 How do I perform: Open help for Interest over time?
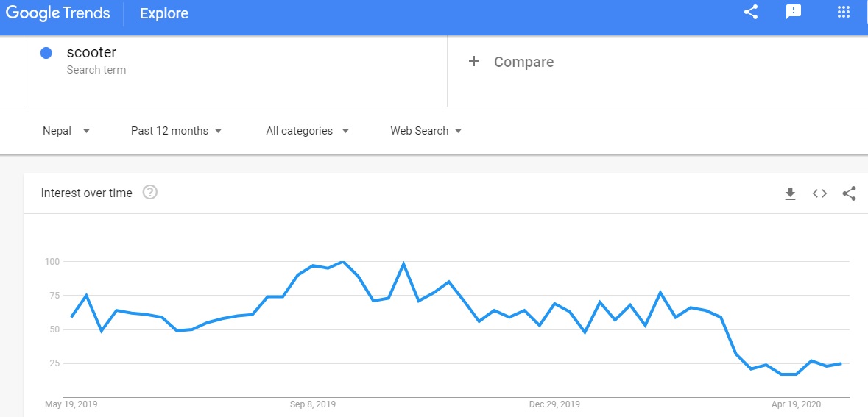[x=150, y=193]
